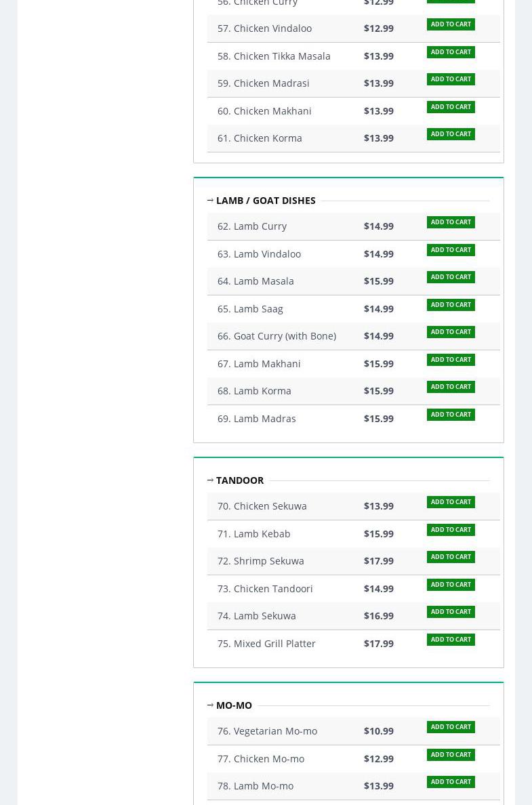This screenshot has height=805, width=532.
Task: Add Chicken Vindaloo to cart
Action: (x=451, y=24)
